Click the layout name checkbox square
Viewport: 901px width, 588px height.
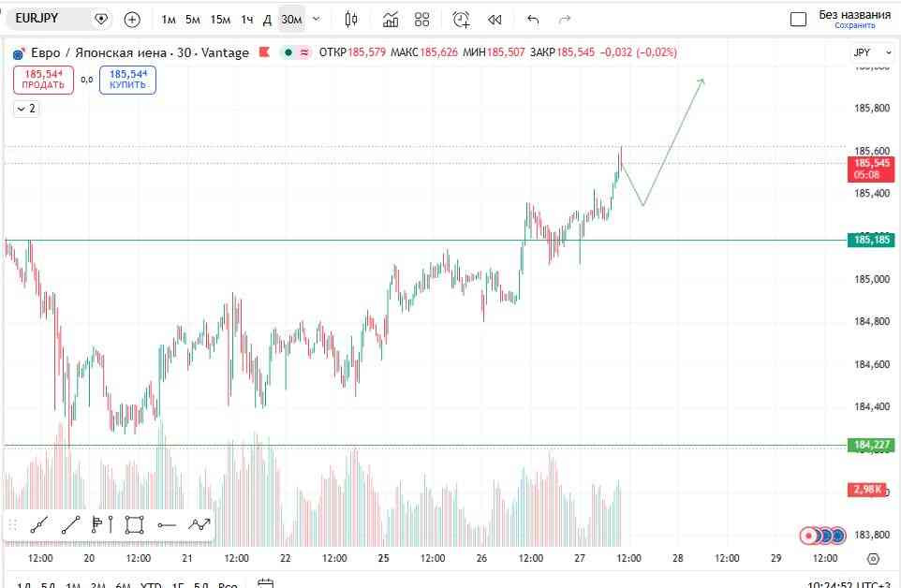coord(798,20)
